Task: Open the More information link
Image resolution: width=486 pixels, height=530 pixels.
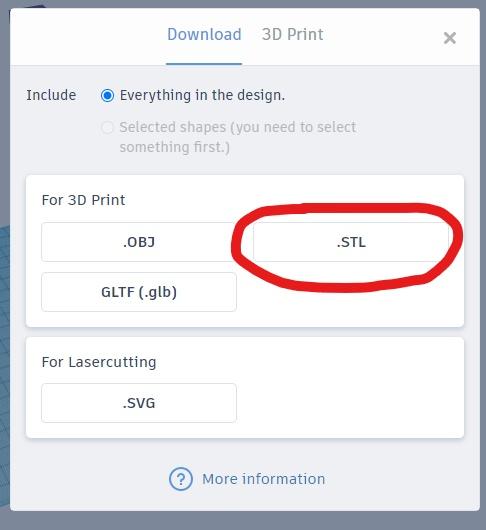Action: pyautogui.click(x=264, y=479)
